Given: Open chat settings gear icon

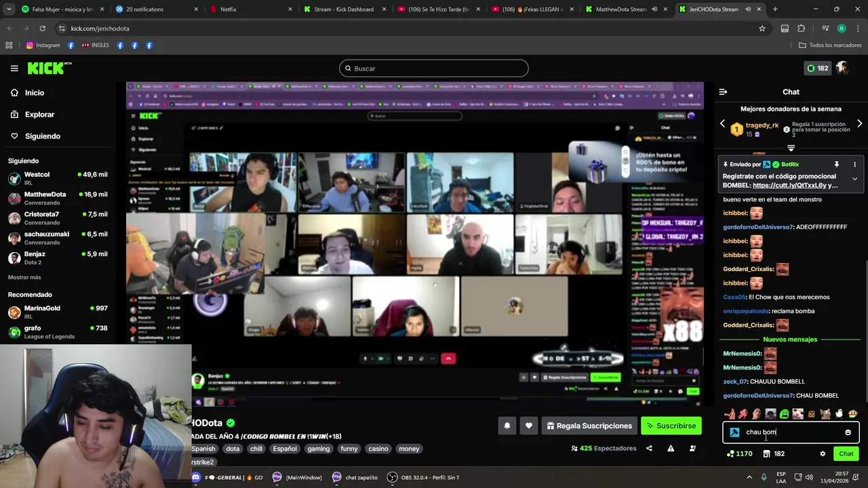Looking at the screenshot, I should 823,454.
